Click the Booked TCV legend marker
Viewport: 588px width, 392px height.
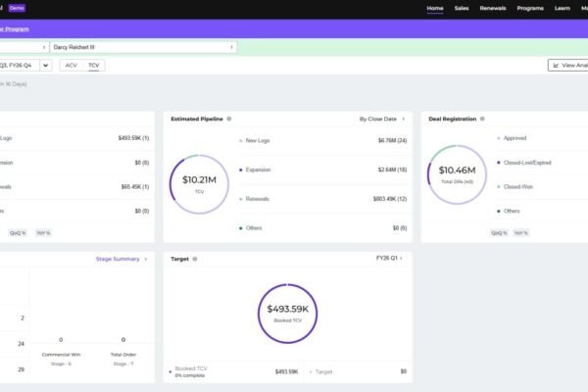(x=169, y=371)
